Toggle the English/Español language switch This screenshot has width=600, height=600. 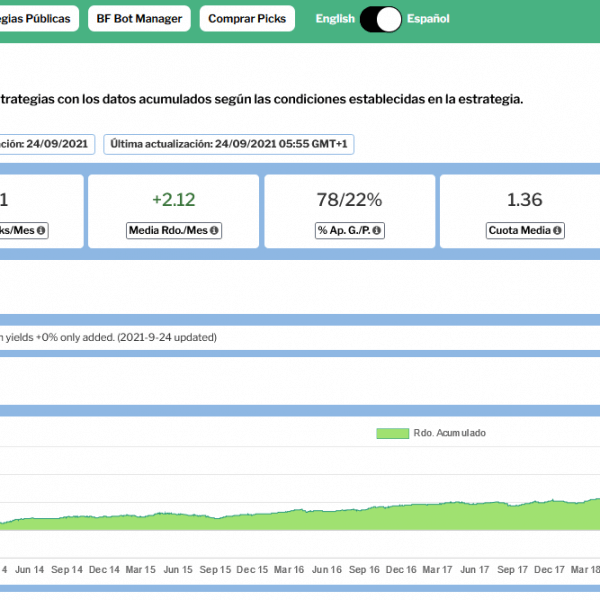coord(381,19)
